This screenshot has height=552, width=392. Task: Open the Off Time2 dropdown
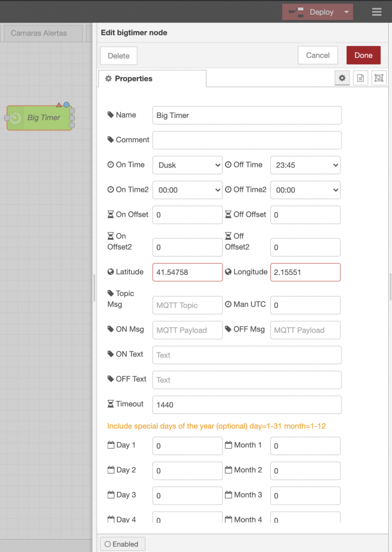point(305,190)
